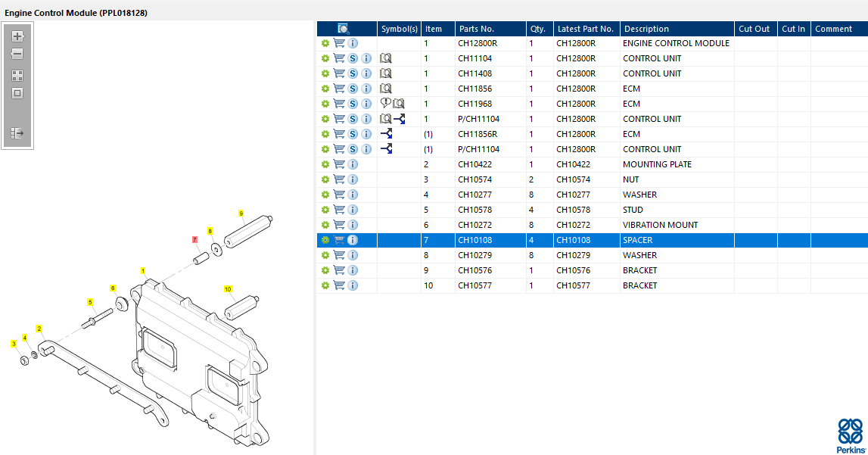Select callout 10 on the diagram
This screenshot has width=868, height=455.
coord(228,289)
